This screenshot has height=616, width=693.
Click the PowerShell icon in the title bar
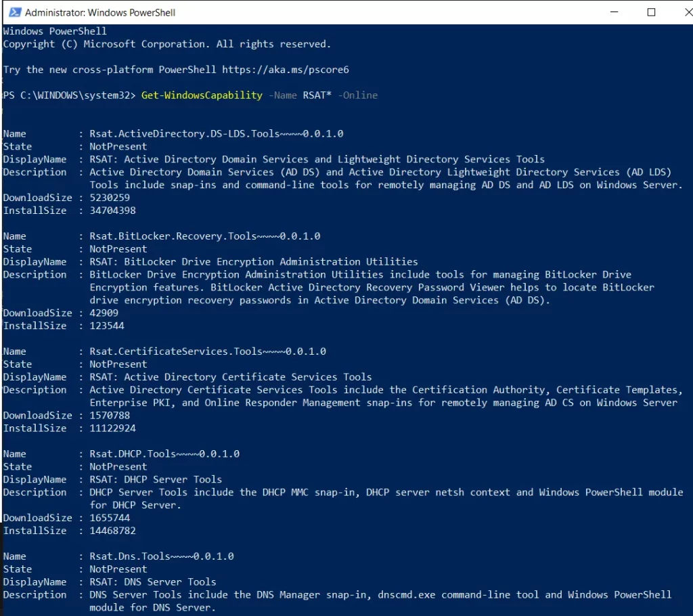(13, 12)
